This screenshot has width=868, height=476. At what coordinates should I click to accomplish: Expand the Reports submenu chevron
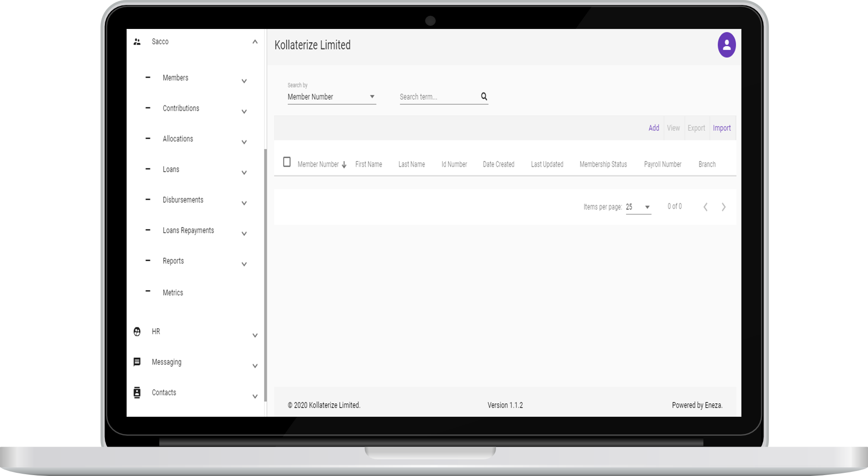coord(244,264)
